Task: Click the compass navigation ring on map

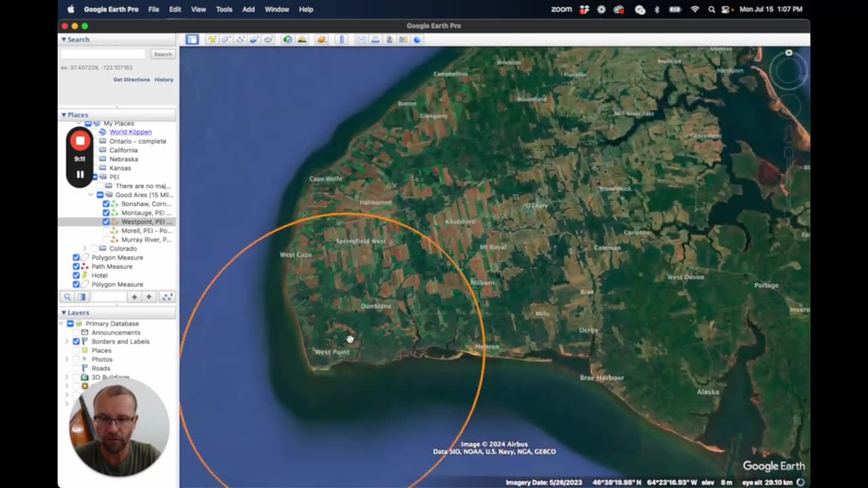Action: [789, 70]
